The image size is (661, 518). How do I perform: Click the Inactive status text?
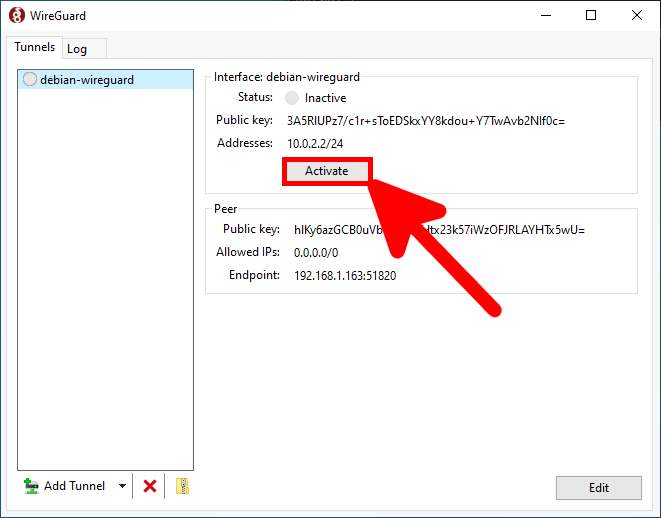point(325,98)
